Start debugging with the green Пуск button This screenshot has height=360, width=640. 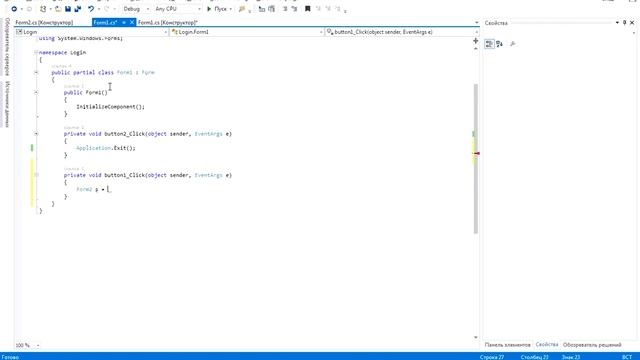click(217, 9)
